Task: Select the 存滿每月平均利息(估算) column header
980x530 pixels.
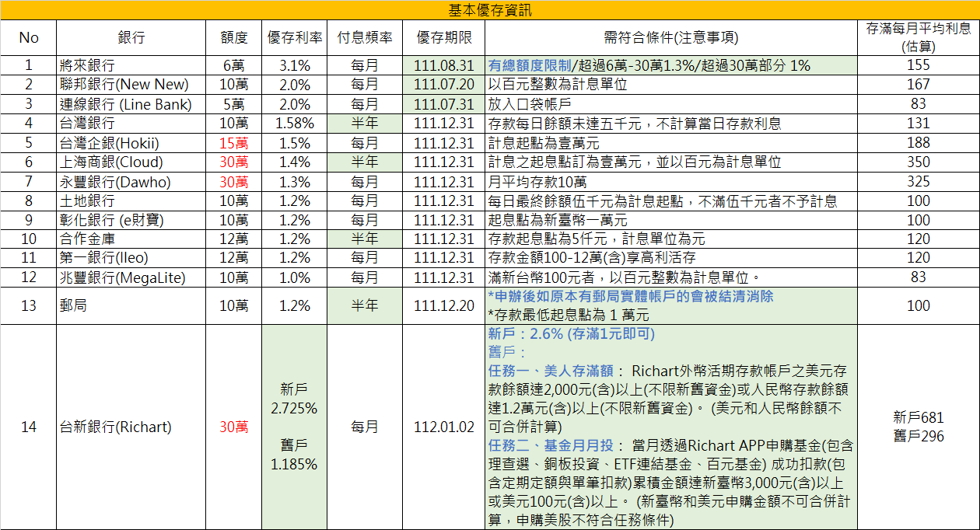Action: (x=919, y=37)
